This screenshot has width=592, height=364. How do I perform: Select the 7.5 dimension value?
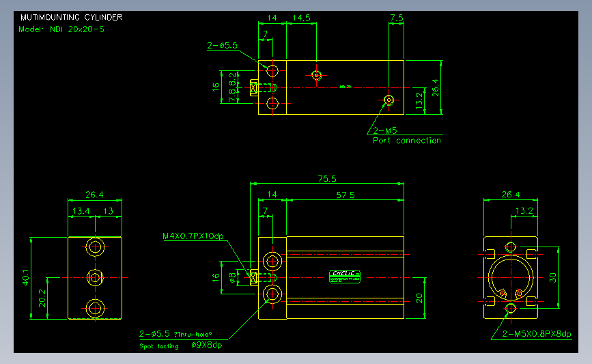click(x=397, y=18)
